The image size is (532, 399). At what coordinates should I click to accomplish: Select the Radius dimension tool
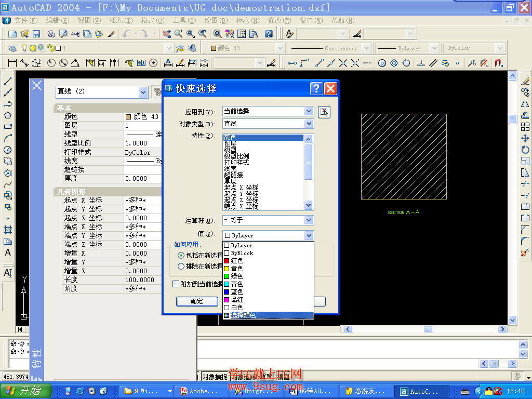(51, 63)
